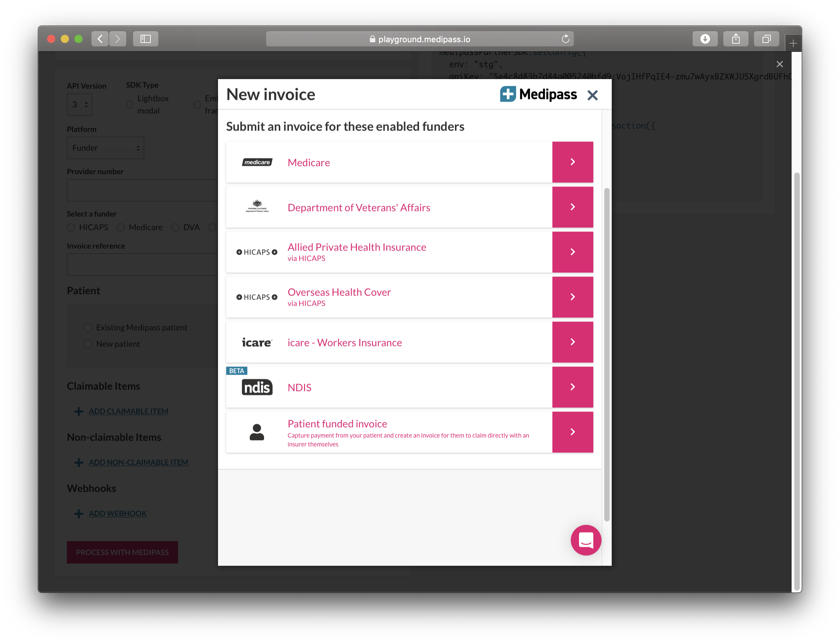Add a new Safari tab

pos(793,43)
